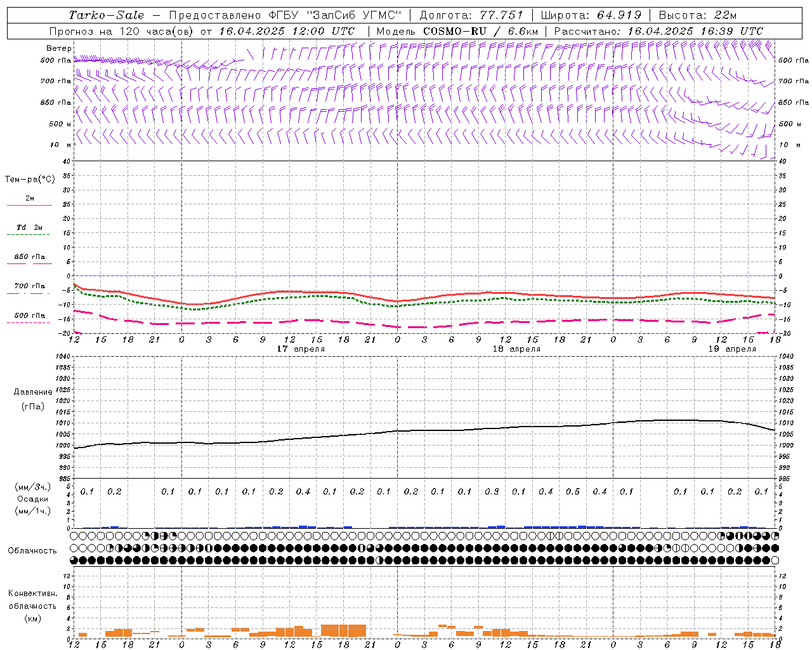The height and width of the screenshot is (650, 812).
Task: Click the first cloud symbol in the bottom cloudiness row
Action: point(74,560)
